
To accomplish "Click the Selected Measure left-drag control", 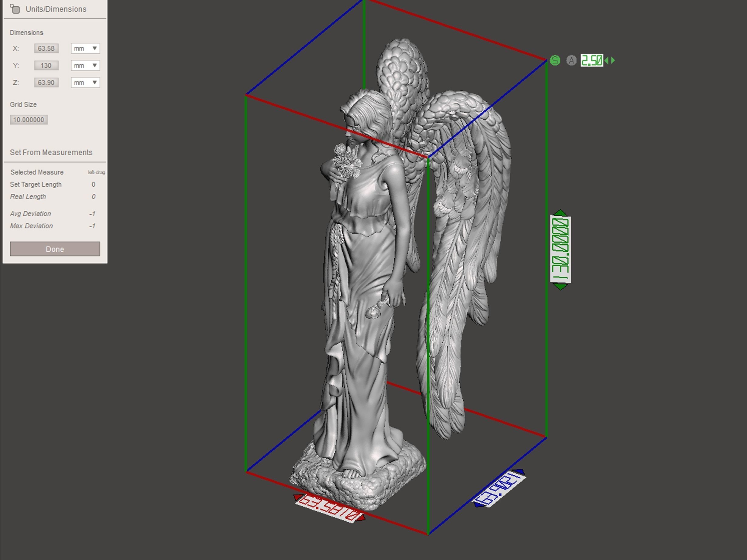I will pos(96,172).
